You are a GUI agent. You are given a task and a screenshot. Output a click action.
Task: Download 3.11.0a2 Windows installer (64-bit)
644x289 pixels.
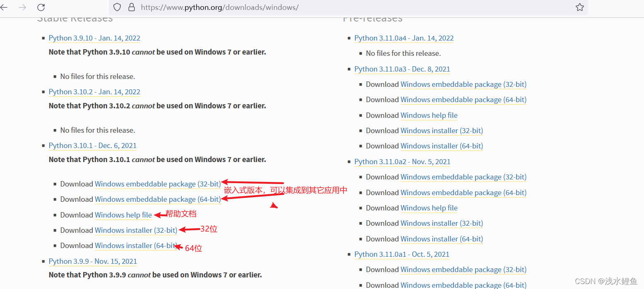pyautogui.click(x=442, y=239)
